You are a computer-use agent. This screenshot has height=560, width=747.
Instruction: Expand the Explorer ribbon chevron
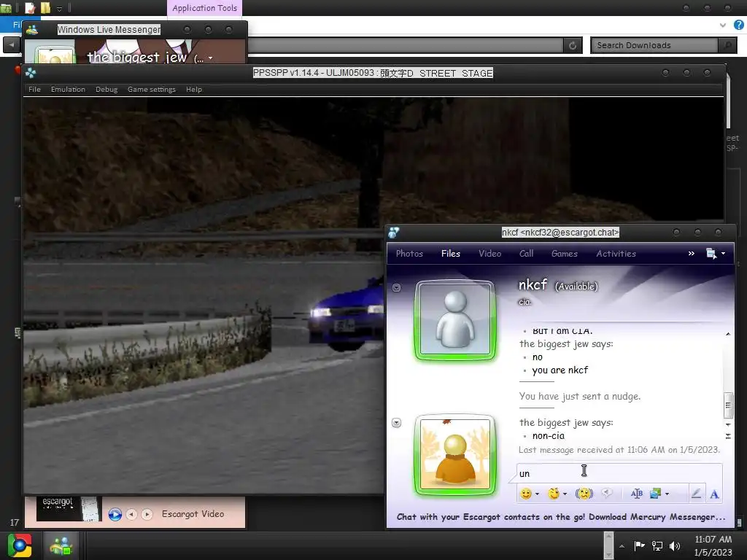(x=723, y=25)
